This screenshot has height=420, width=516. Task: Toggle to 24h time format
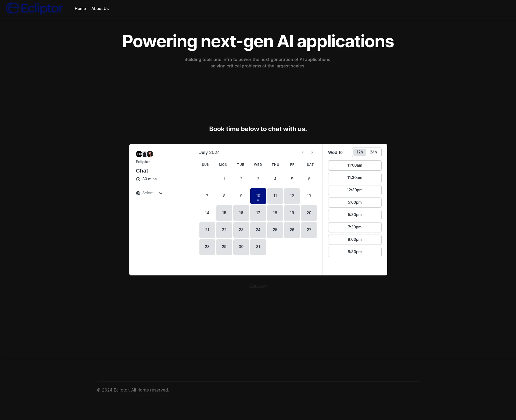373,152
